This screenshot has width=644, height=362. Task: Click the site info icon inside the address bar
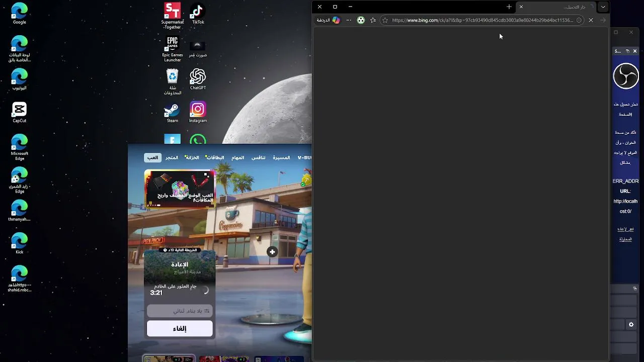[x=579, y=20]
